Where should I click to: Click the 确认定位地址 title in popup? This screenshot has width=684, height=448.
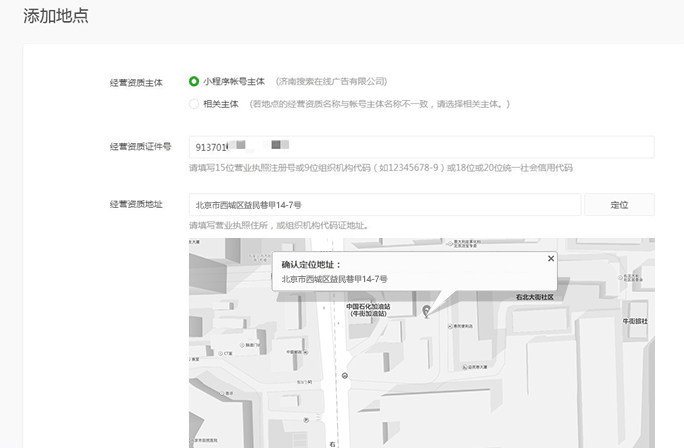click(x=311, y=265)
